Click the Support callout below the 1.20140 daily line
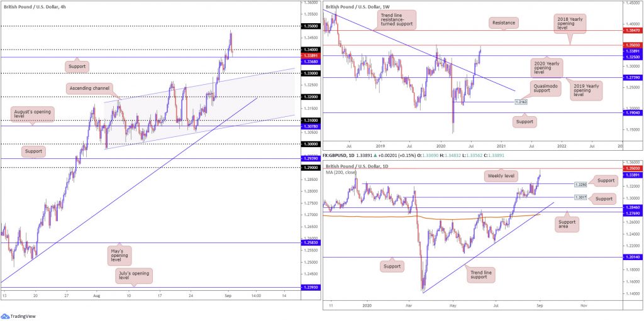Screen dimensions: 644x321 (392, 267)
